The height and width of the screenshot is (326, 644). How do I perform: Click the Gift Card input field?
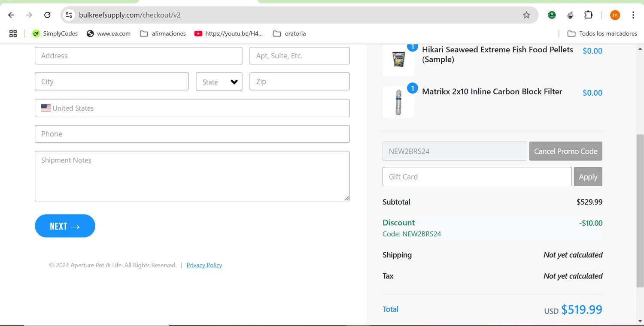click(x=477, y=177)
